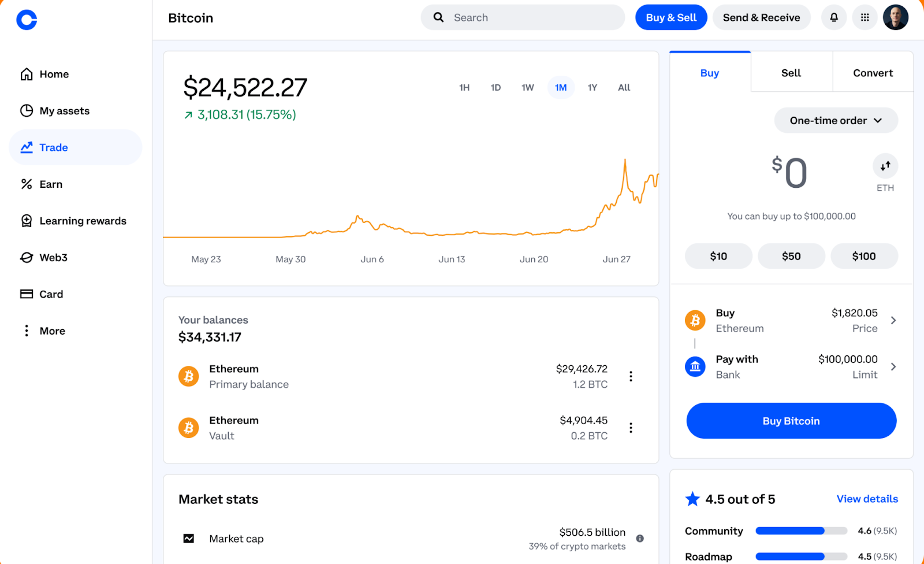924x564 pixels.
Task: Choose the $10 quick amount
Action: [x=718, y=256]
